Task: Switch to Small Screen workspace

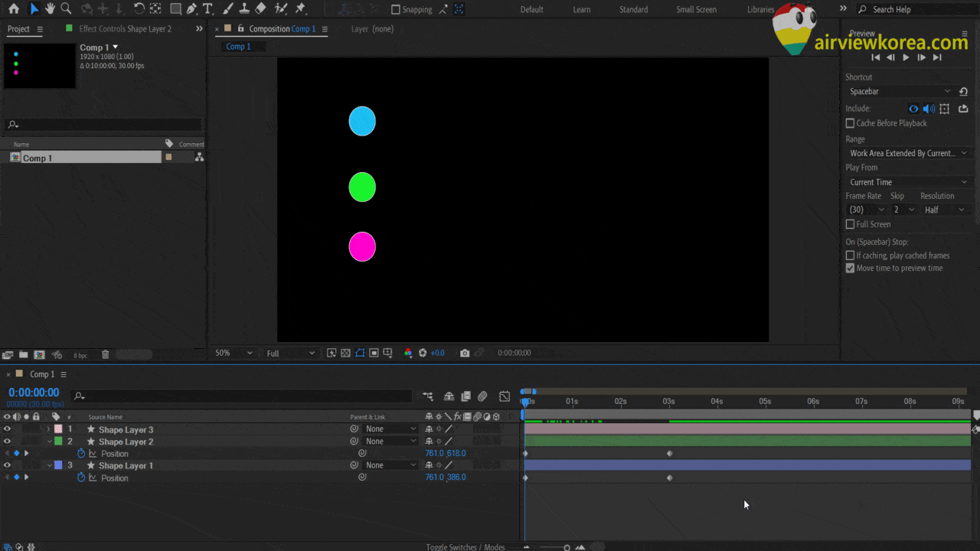Action: pyautogui.click(x=697, y=10)
